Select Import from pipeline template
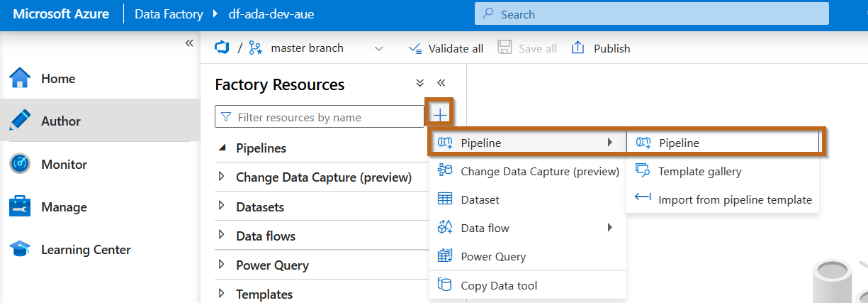This screenshot has width=868, height=303. coord(723,199)
